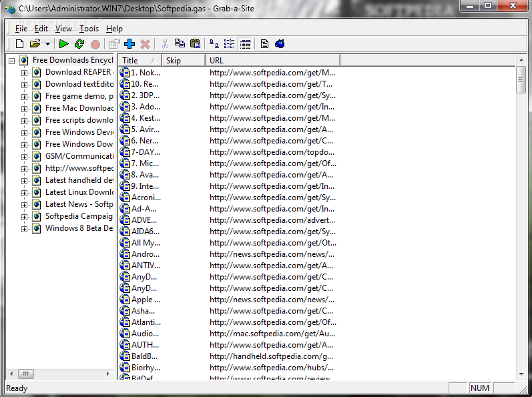Screen dimensions: 532x397
Task: Click the green refresh arrows icon
Action: 79,44
